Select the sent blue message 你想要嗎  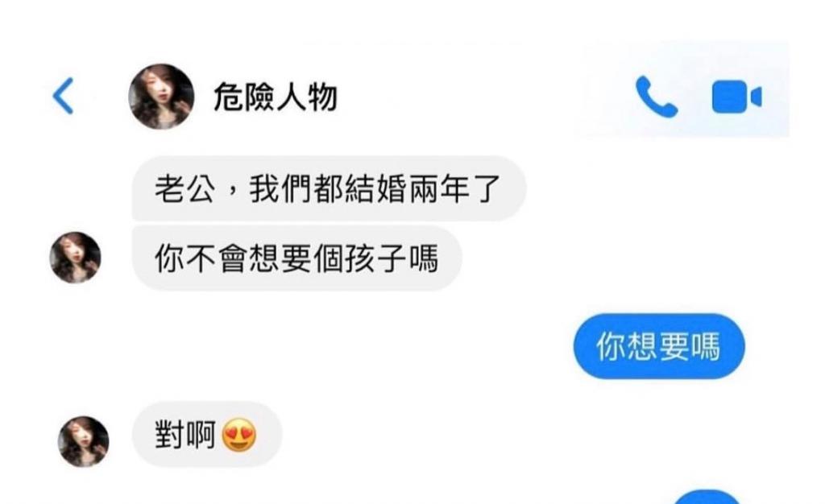pos(659,346)
